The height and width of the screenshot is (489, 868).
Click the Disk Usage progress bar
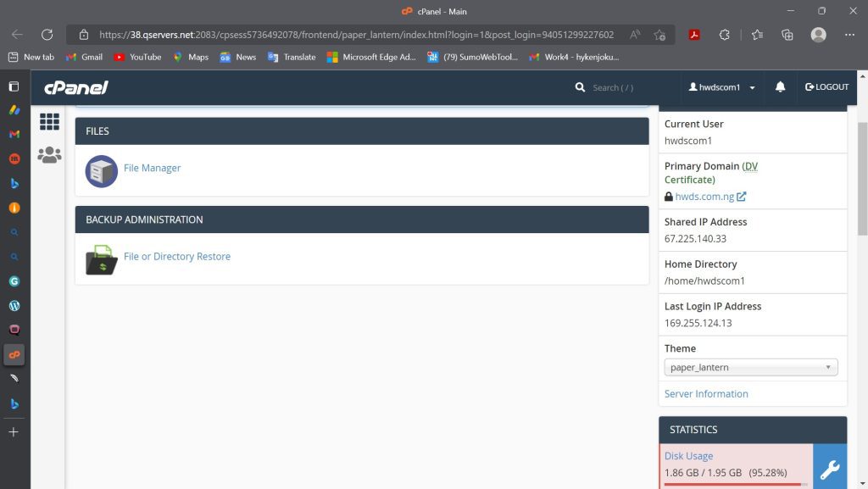pyautogui.click(x=736, y=484)
